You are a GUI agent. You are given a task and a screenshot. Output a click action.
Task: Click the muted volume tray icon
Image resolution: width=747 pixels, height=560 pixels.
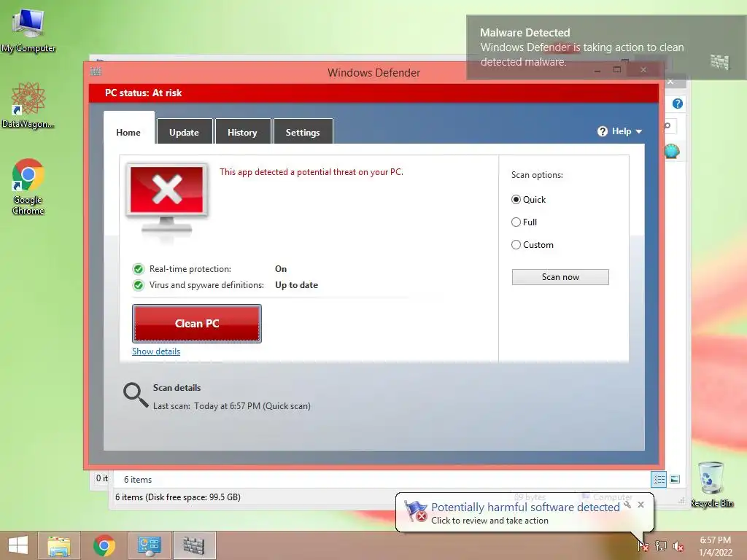678,545
